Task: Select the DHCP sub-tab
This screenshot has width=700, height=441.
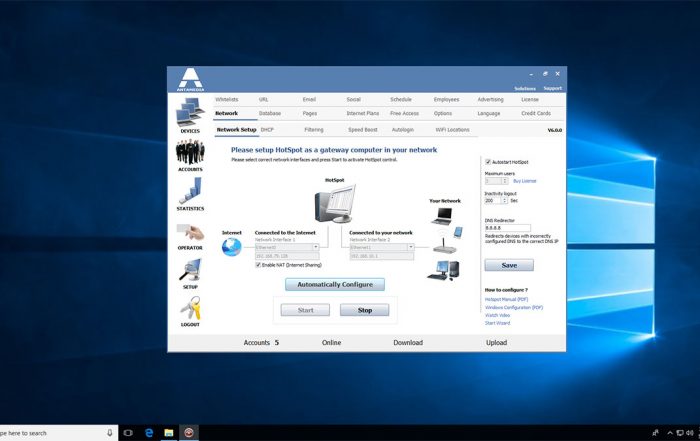Action: 267,130
